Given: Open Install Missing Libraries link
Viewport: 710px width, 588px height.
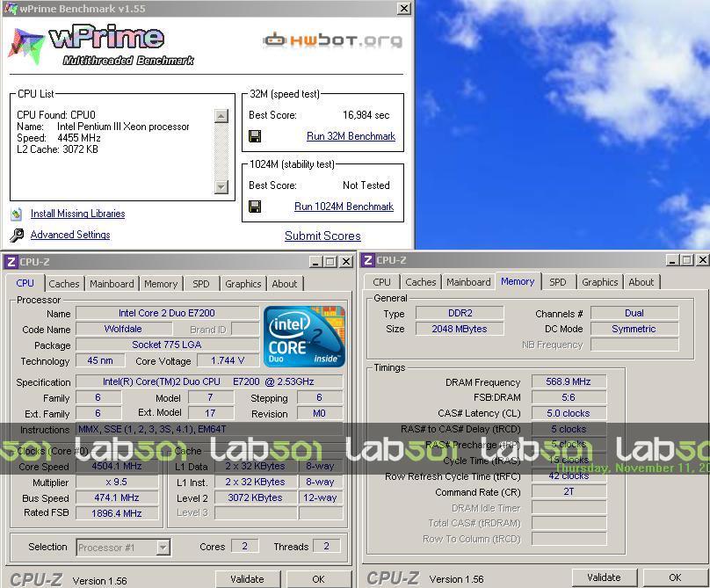Looking at the screenshot, I should coord(78,214).
